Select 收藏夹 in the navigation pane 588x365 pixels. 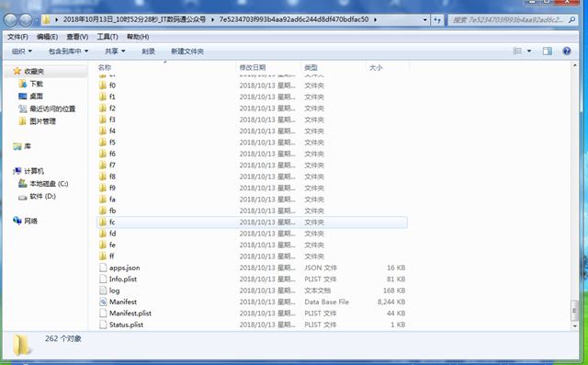point(34,72)
